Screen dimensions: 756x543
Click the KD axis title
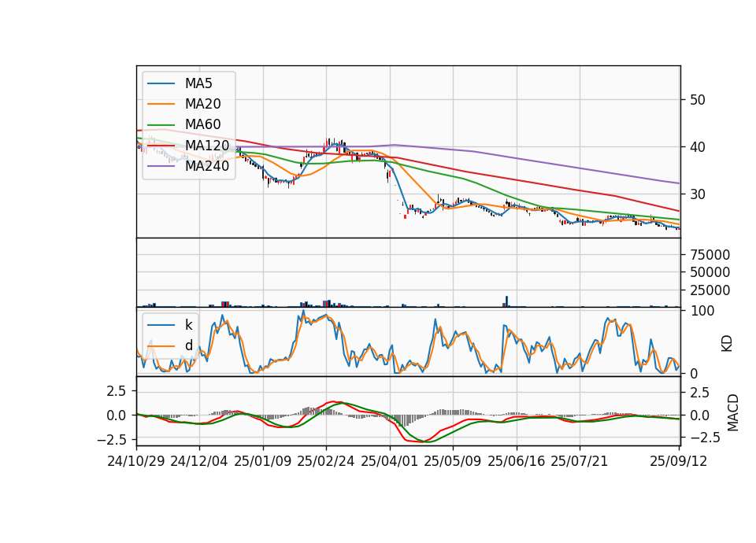click(x=727, y=343)
